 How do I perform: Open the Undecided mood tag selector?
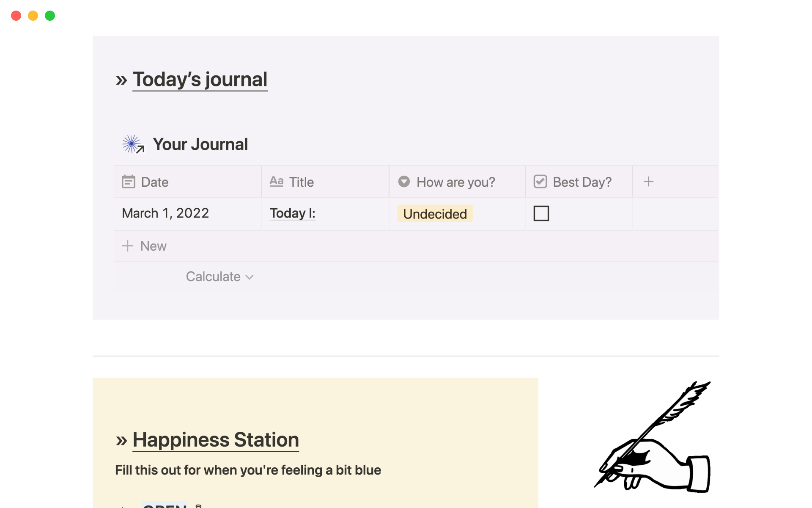[x=435, y=214]
